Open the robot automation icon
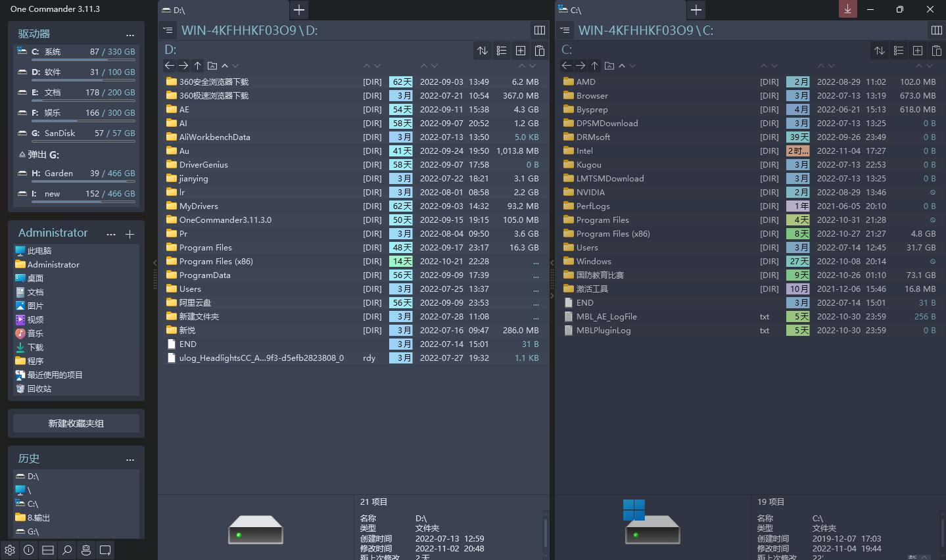The width and height of the screenshot is (946, 560). (x=86, y=550)
